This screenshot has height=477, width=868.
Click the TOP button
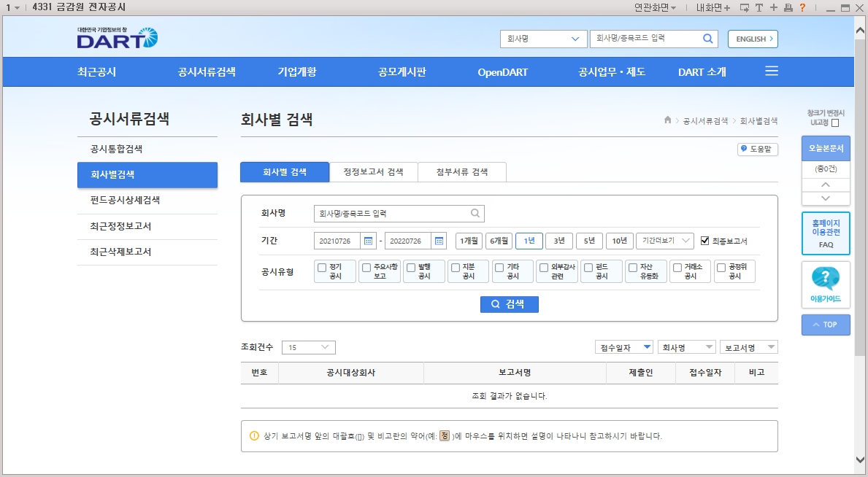(x=826, y=325)
